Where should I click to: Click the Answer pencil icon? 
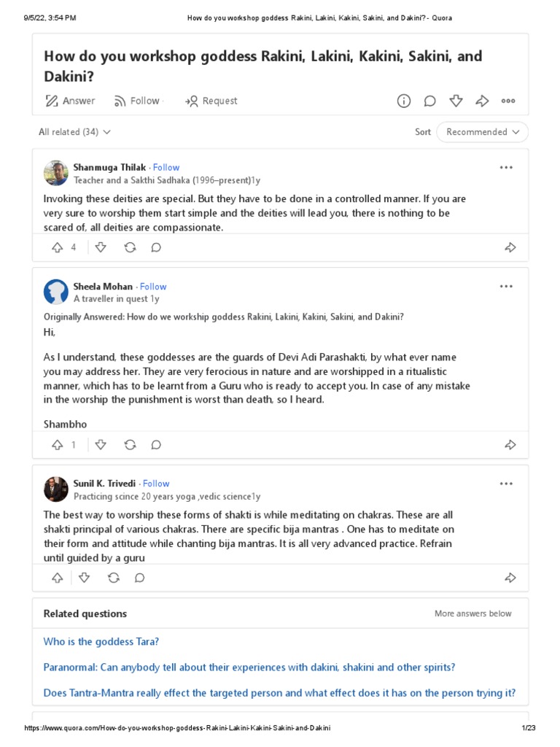[x=52, y=101]
